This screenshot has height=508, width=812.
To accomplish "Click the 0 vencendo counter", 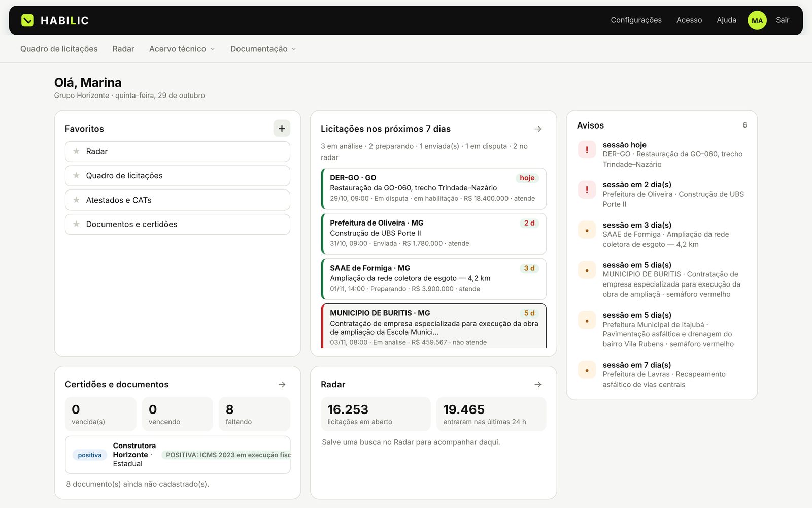I will (178, 414).
